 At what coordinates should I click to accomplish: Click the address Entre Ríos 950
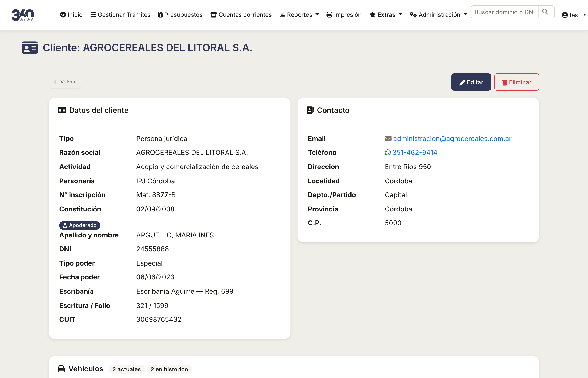click(408, 167)
